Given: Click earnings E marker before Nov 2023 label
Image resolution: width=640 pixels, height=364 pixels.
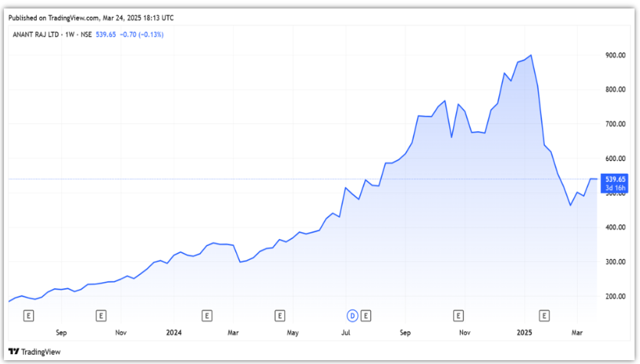Looking at the screenshot, I should point(100,315).
